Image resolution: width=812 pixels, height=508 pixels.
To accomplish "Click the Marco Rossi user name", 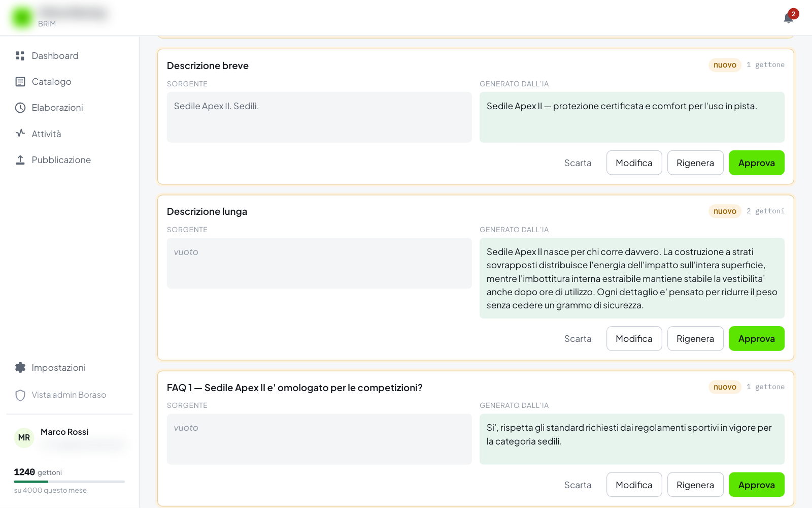I will pos(64,432).
